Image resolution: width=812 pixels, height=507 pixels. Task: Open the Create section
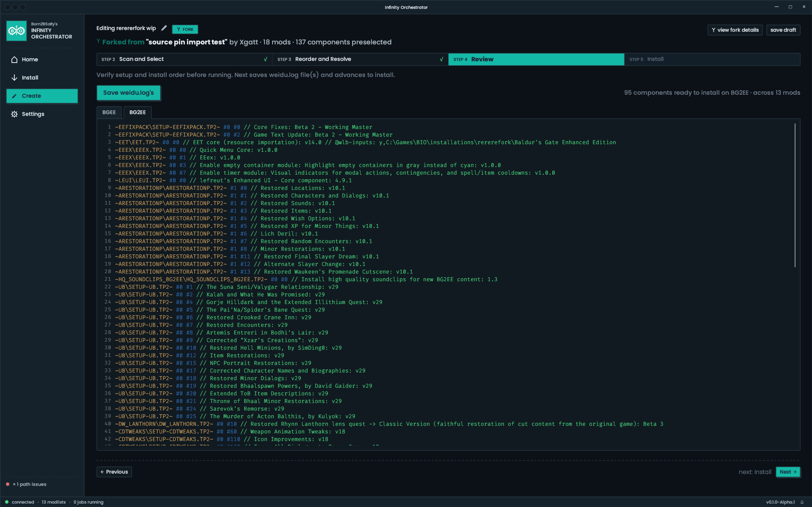point(42,96)
